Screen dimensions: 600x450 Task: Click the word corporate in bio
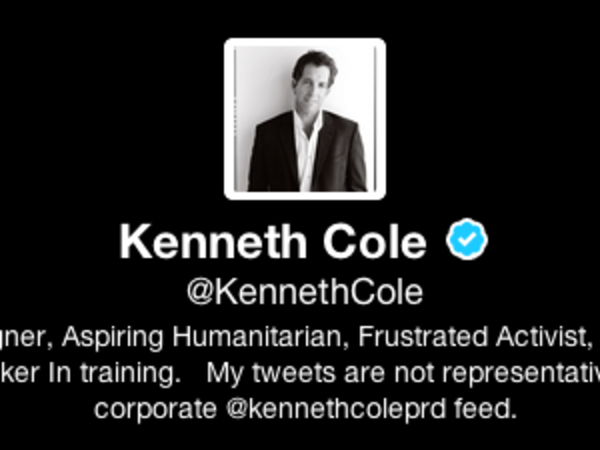tap(155, 410)
